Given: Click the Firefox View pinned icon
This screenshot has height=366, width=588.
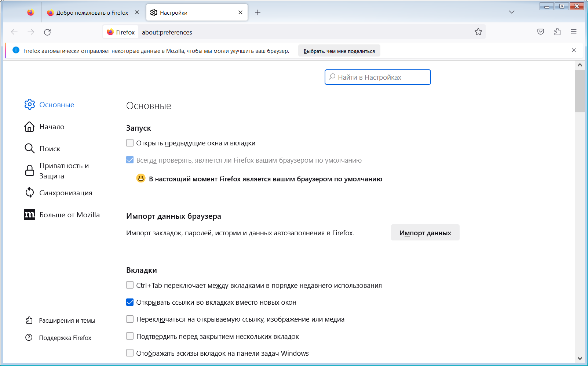Looking at the screenshot, I should 31,12.
